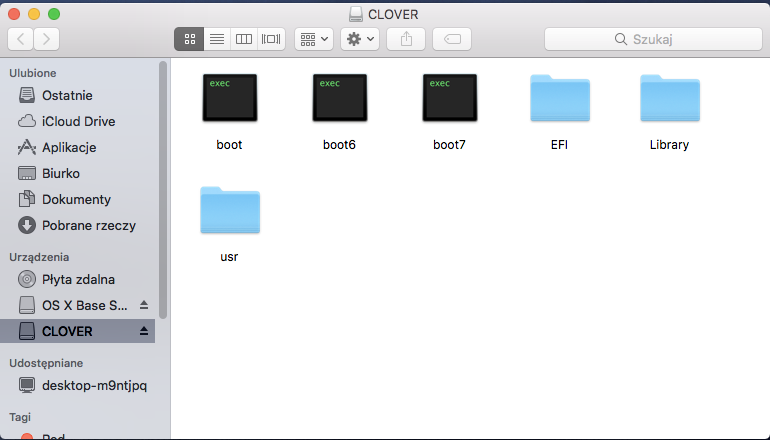
Task: Open the gear action menu
Action: 359,39
